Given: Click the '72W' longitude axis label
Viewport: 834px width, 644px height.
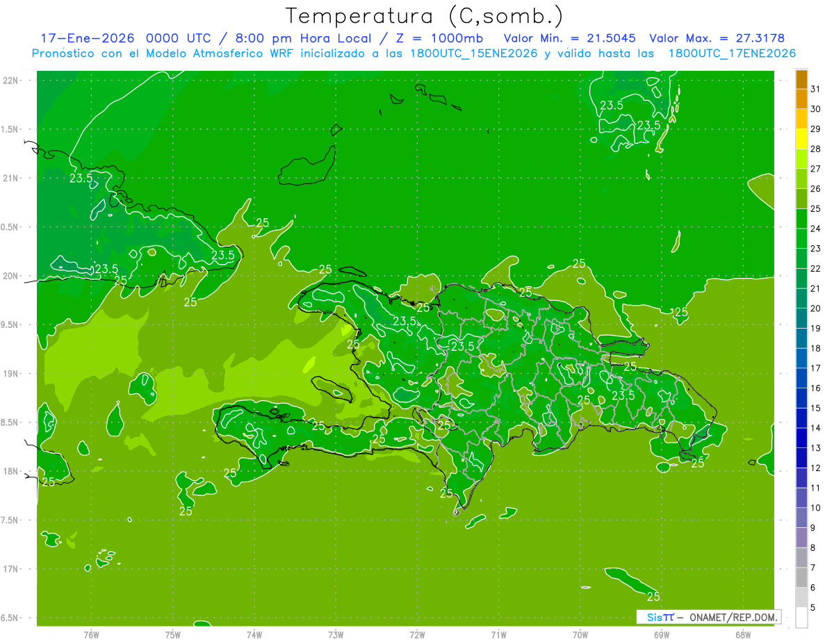Looking at the screenshot, I should (x=417, y=635).
